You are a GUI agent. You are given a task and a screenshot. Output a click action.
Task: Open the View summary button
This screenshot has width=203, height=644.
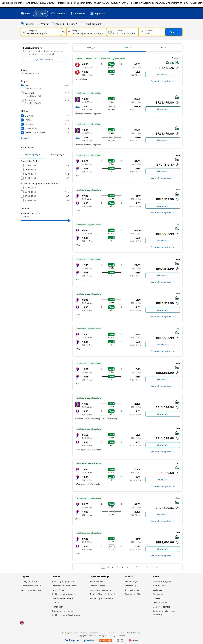(45, 60)
